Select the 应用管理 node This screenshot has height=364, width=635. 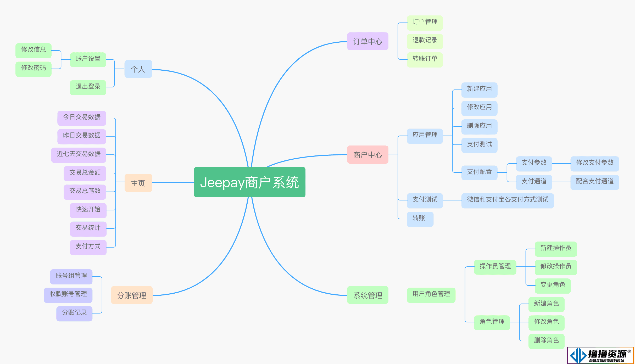(425, 136)
